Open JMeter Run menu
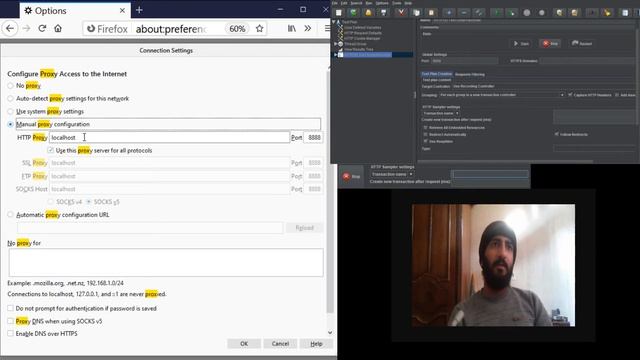Image resolution: width=640 pixels, height=360 pixels. [369, 3]
